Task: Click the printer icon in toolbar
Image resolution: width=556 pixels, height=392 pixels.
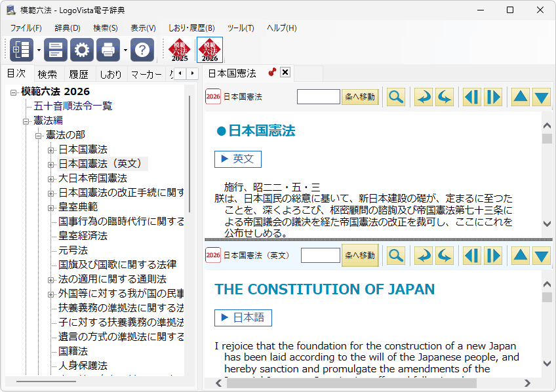Action: [108, 50]
